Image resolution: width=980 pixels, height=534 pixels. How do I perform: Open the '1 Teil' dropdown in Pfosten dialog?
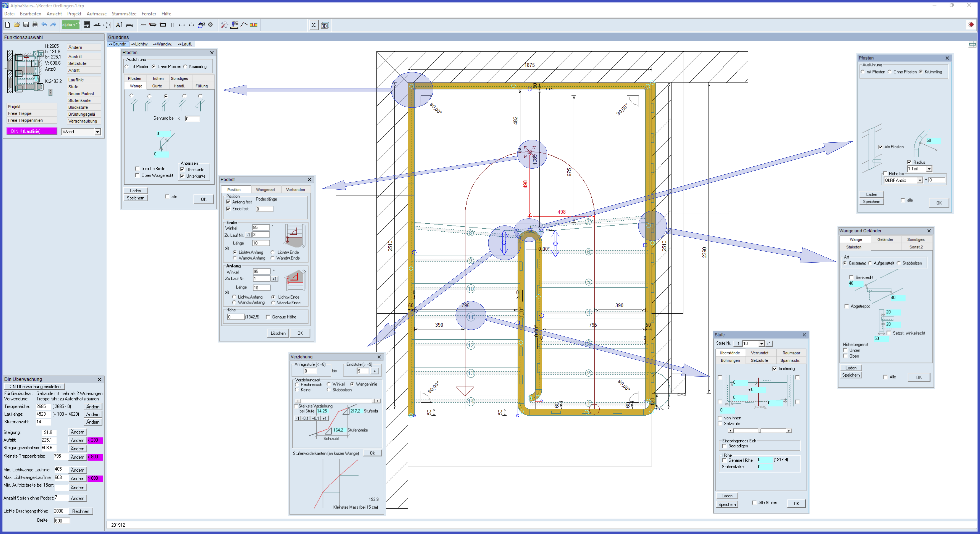[929, 169]
